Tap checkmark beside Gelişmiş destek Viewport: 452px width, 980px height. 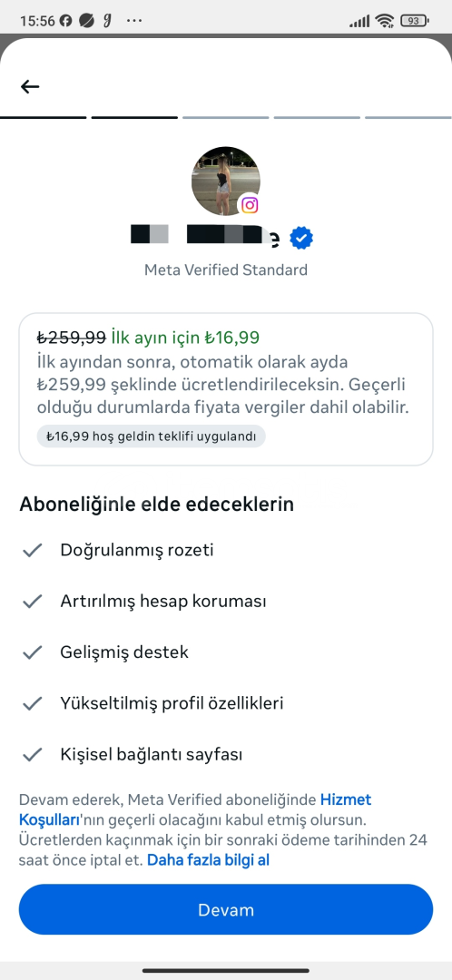32,652
